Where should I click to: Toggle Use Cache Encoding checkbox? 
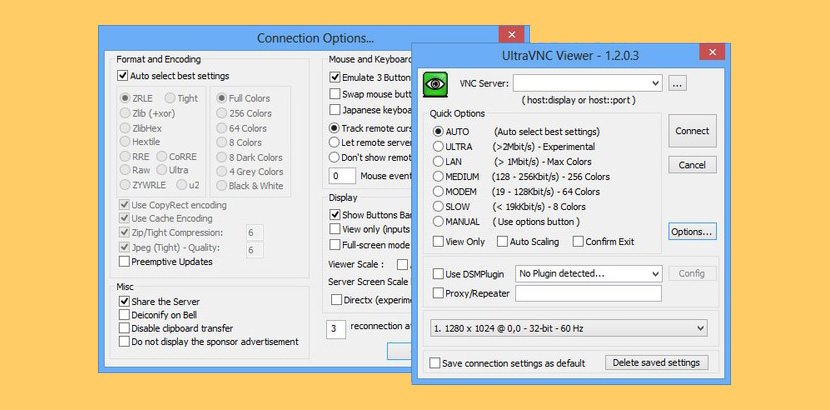124,218
